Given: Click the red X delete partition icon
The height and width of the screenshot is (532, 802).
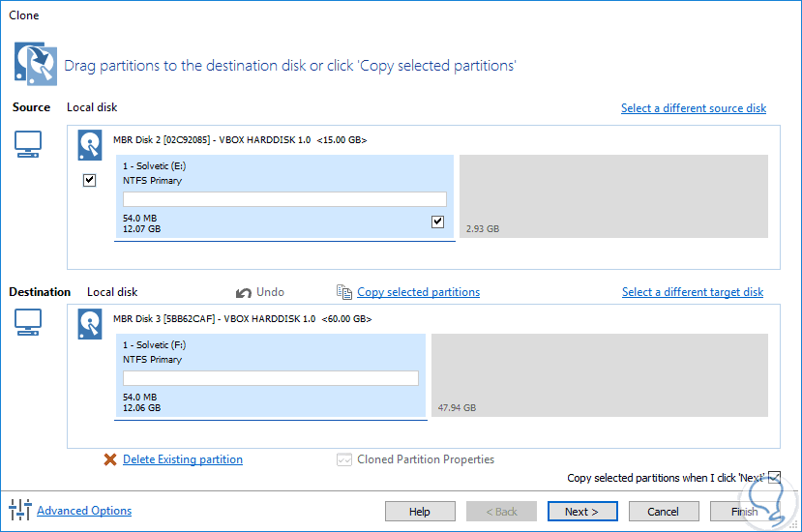Looking at the screenshot, I should pyautogui.click(x=110, y=459).
